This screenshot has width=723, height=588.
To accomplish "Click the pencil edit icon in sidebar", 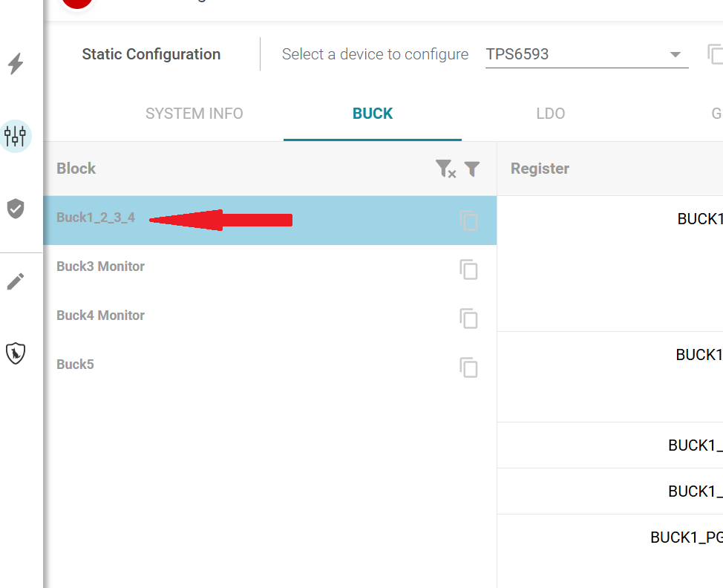I will coord(15,281).
